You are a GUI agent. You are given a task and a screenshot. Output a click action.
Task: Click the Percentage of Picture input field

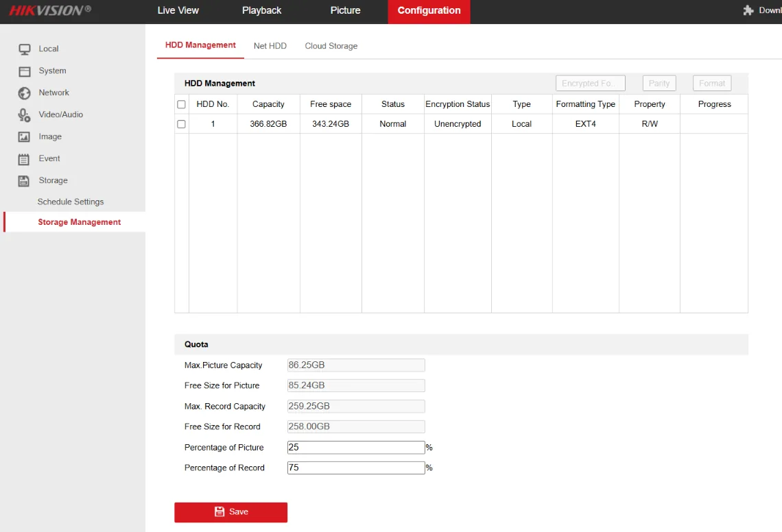356,447
